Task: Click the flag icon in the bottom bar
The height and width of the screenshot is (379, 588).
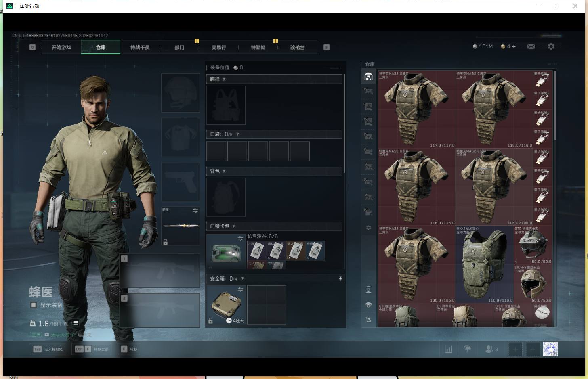Action: (x=468, y=349)
